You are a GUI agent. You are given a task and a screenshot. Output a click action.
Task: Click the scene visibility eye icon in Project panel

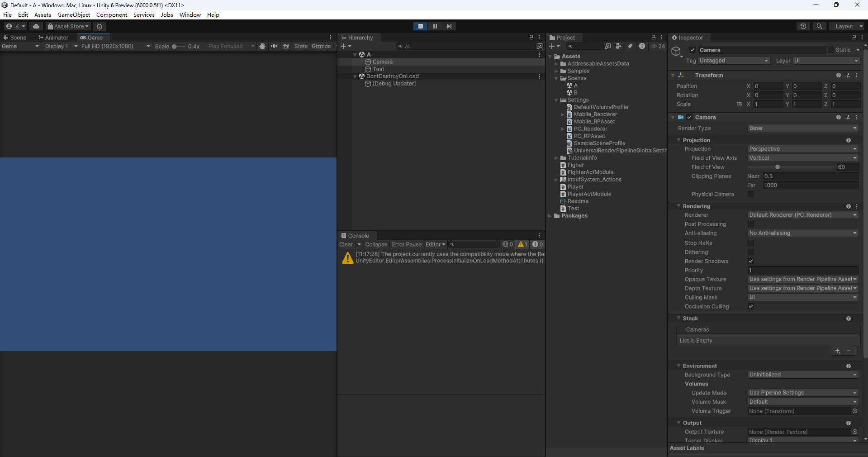point(653,46)
